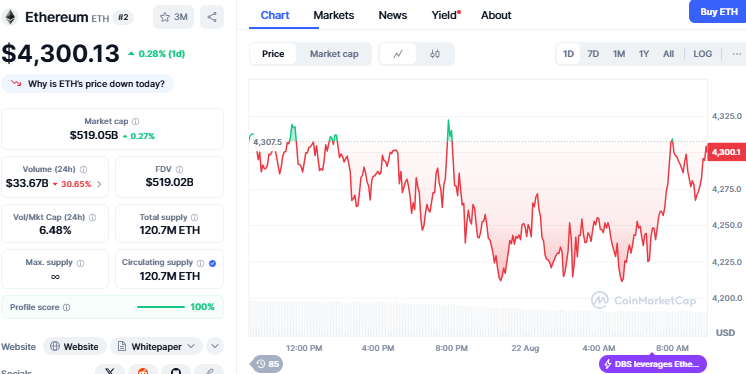Open the News tab
The width and height of the screenshot is (746, 374).
click(x=393, y=15)
